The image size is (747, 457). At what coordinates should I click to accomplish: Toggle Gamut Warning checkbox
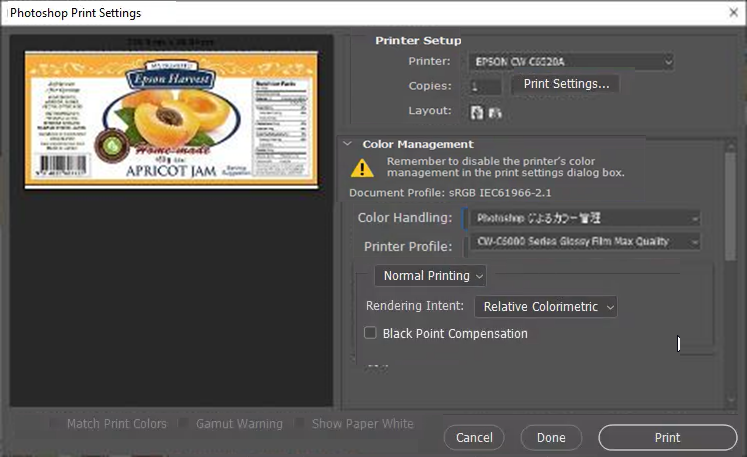point(184,424)
